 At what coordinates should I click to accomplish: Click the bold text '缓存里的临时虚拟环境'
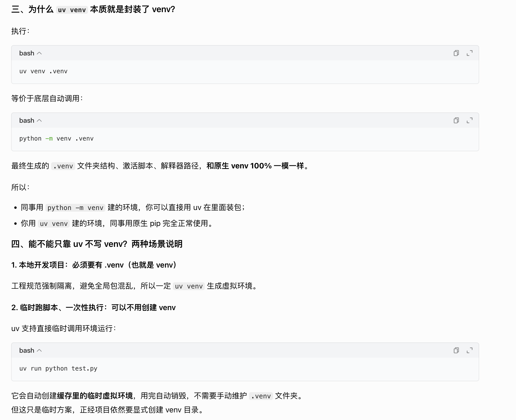[95, 396]
